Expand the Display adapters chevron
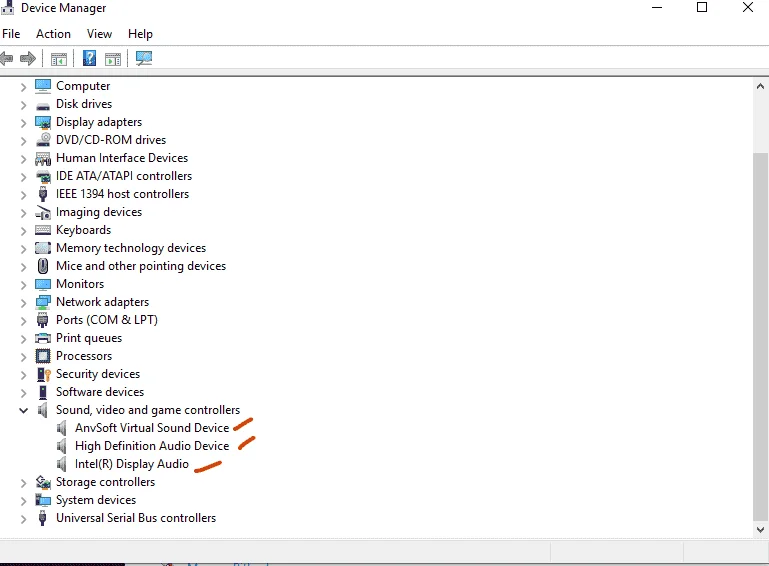This screenshot has height=566, width=769. pyautogui.click(x=23, y=123)
